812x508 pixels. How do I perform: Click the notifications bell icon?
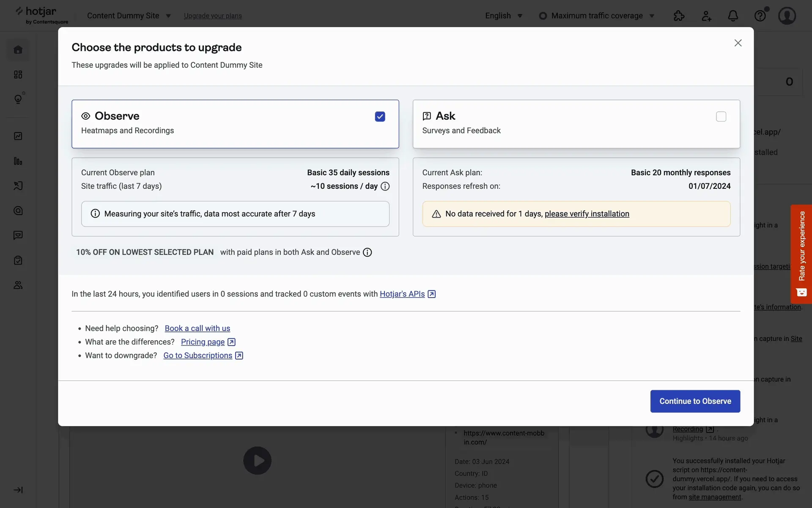[733, 16]
